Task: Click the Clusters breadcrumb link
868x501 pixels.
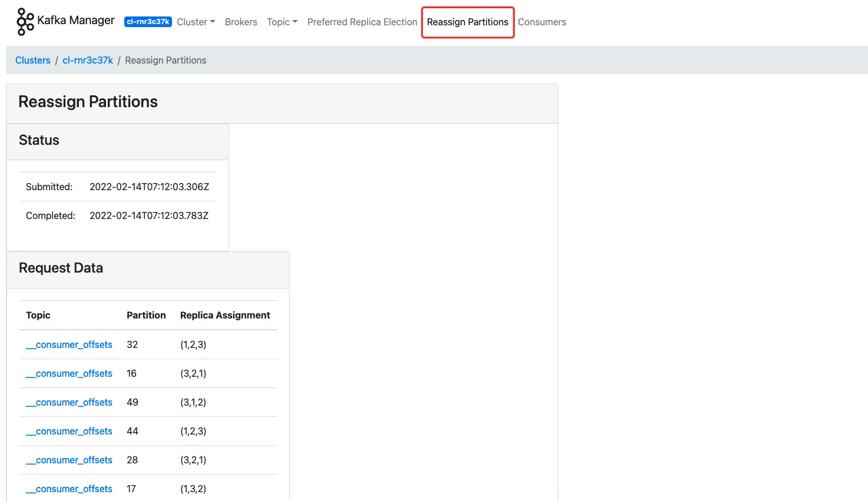Action: (32, 60)
